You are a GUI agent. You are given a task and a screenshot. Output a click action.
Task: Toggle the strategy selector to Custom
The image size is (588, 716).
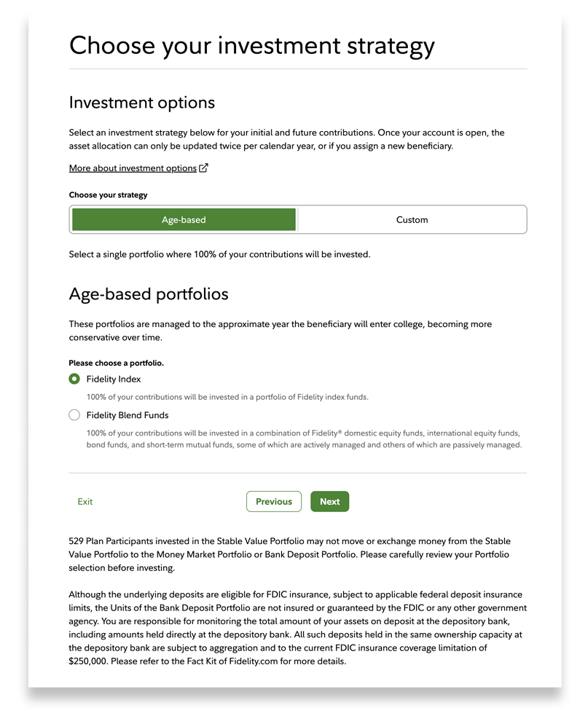point(412,219)
